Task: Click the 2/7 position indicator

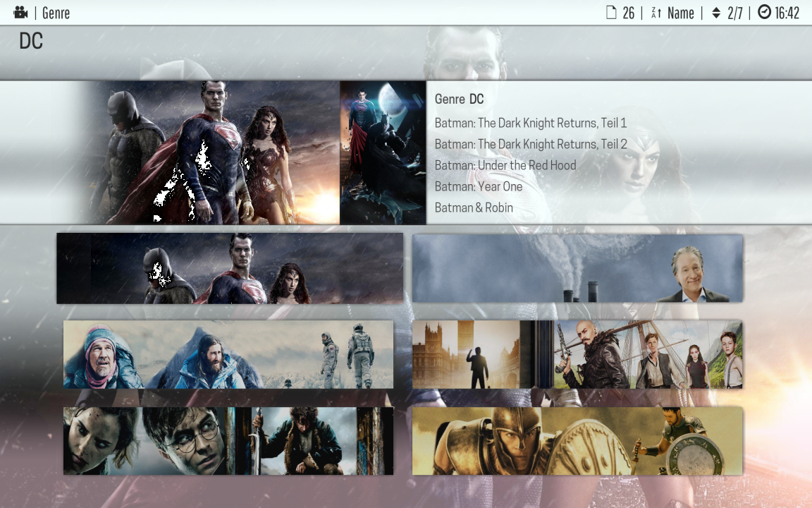Action: pyautogui.click(x=735, y=13)
